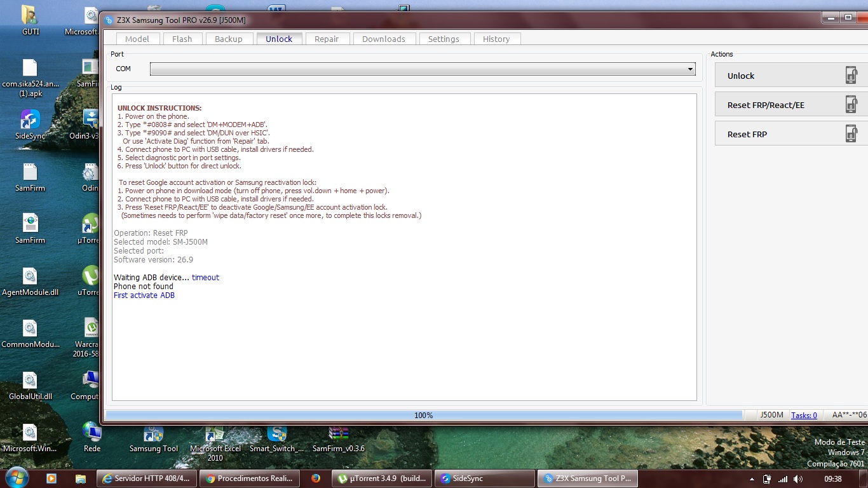
Task: Switch to Servidor HTTP 408 taskbar window
Action: coord(147,478)
